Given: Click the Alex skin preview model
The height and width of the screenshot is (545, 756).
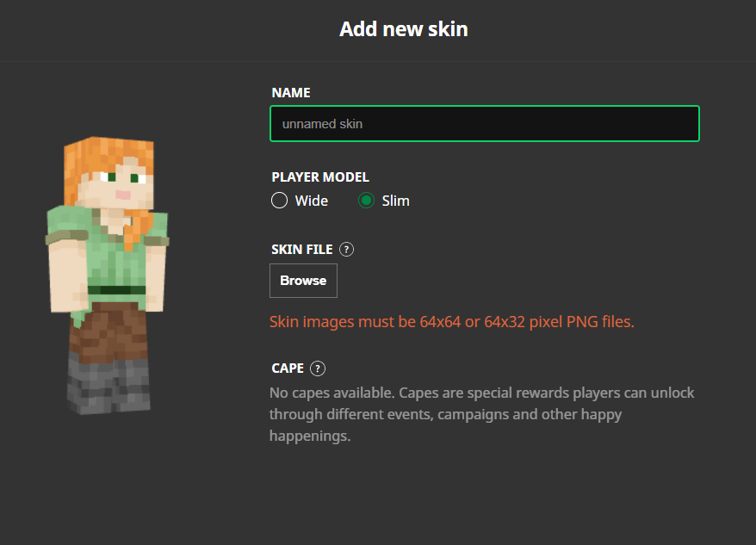Looking at the screenshot, I should (x=107, y=276).
